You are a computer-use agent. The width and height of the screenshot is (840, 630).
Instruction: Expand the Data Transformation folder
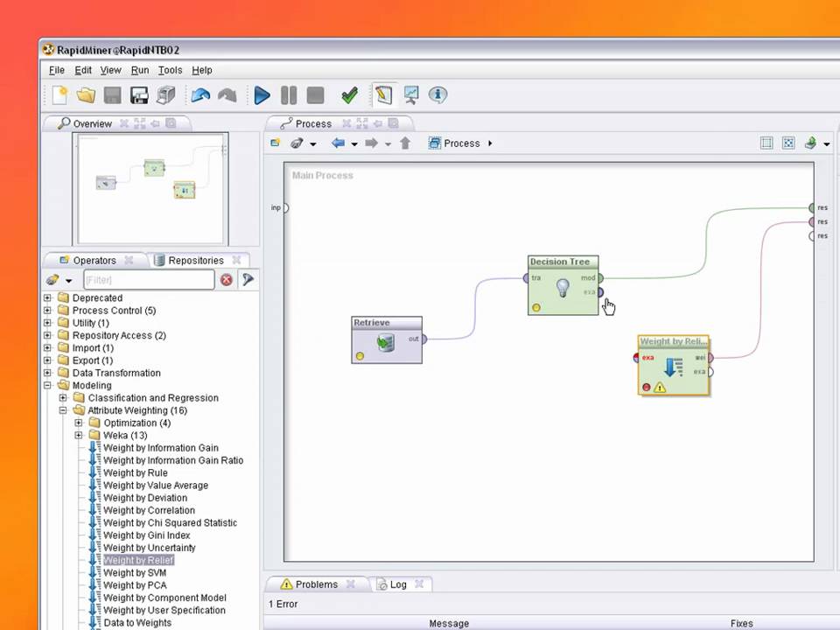point(47,373)
